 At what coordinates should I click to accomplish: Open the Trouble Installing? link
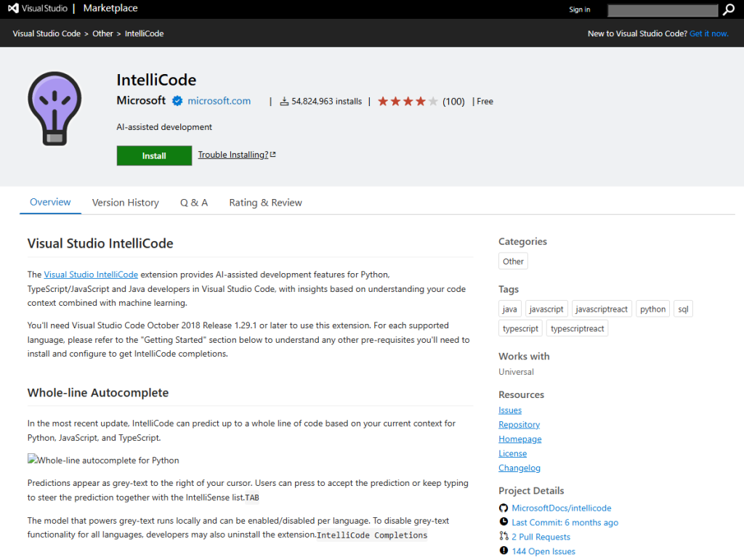233,155
